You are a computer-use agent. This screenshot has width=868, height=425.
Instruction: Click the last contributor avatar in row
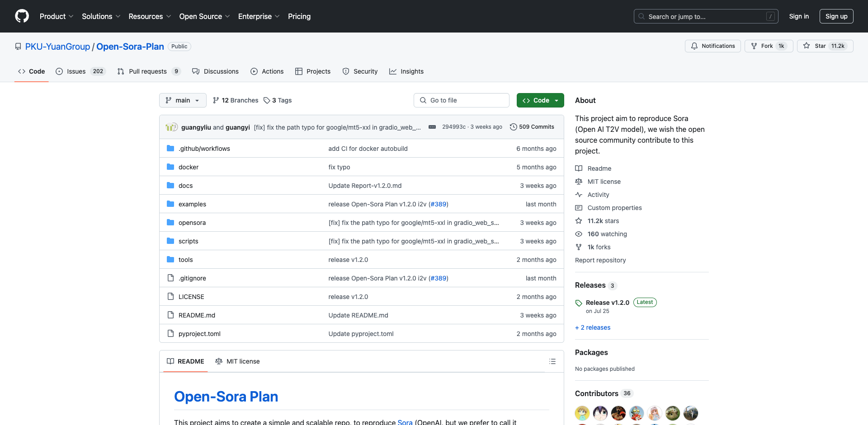(x=691, y=413)
